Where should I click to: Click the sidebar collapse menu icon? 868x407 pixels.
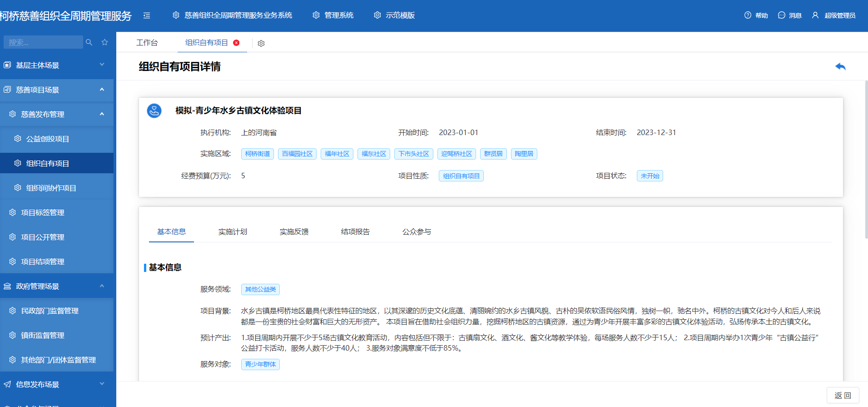click(147, 15)
